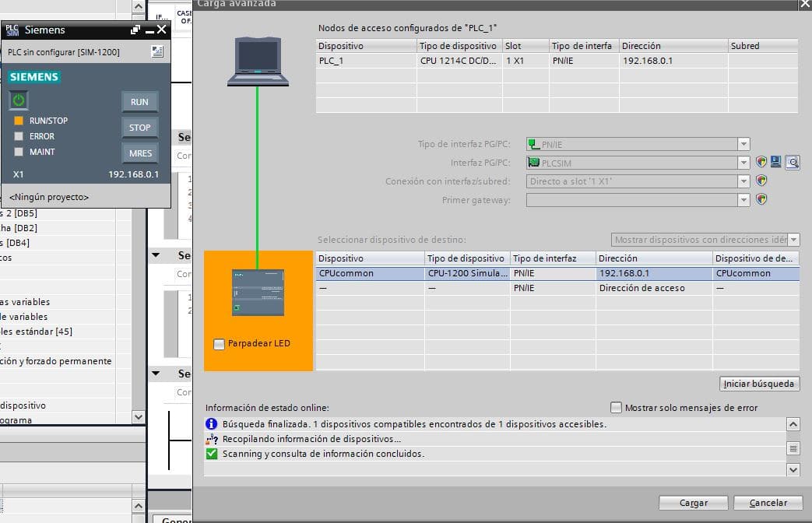Viewport: 812px width, 523px height.
Task: Collapse the third Se network segment arrow
Action: [156, 373]
